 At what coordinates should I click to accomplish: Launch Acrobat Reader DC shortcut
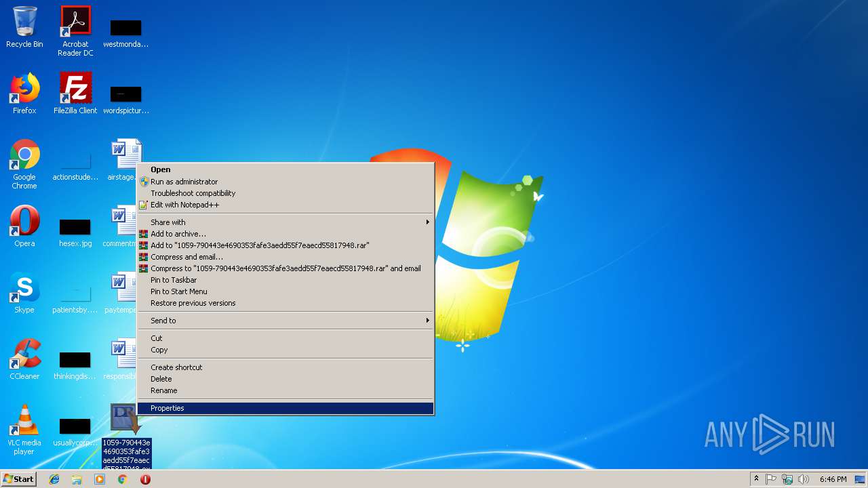pyautogui.click(x=75, y=31)
